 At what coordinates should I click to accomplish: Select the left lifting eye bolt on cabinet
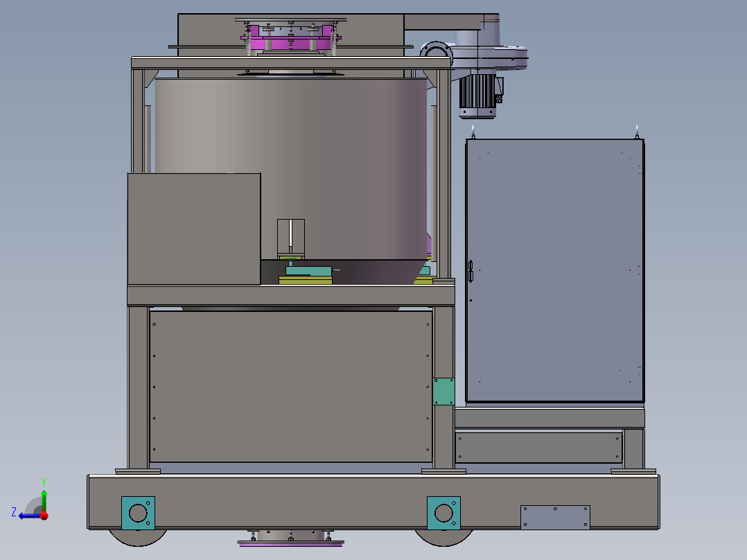pos(473,132)
